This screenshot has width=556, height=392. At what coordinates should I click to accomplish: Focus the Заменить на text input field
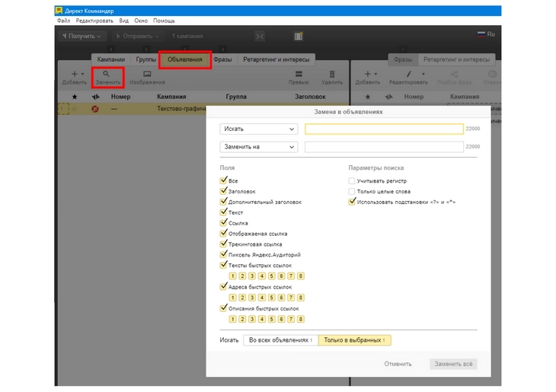pos(384,147)
